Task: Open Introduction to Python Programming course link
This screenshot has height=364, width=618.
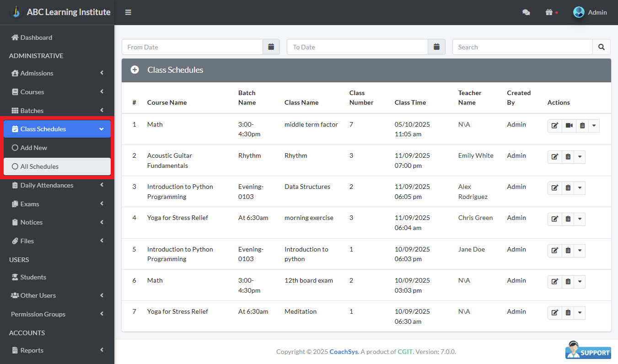Action: click(180, 191)
